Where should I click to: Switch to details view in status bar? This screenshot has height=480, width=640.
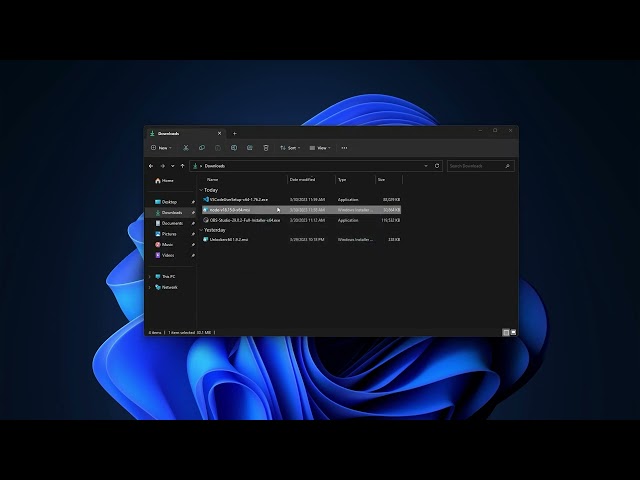[506, 333]
